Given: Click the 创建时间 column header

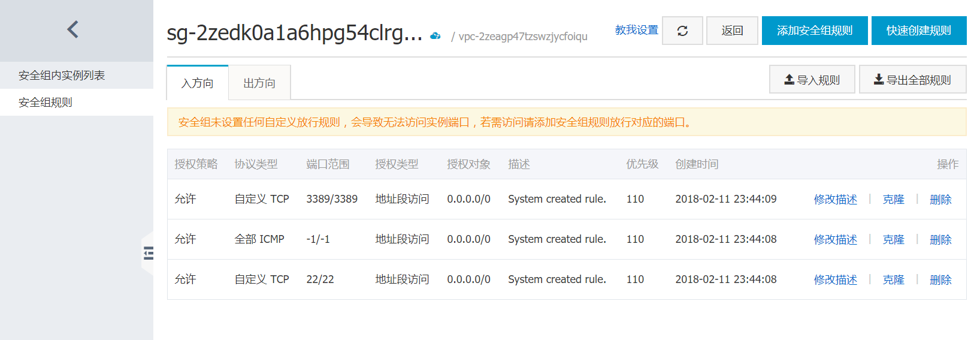Looking at the screenshot, I should point(697,164).
